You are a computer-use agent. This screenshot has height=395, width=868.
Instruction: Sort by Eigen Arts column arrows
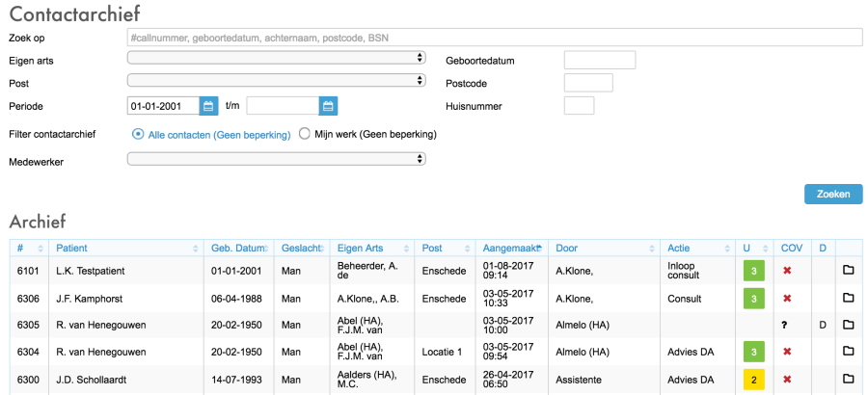click(407, 249)
